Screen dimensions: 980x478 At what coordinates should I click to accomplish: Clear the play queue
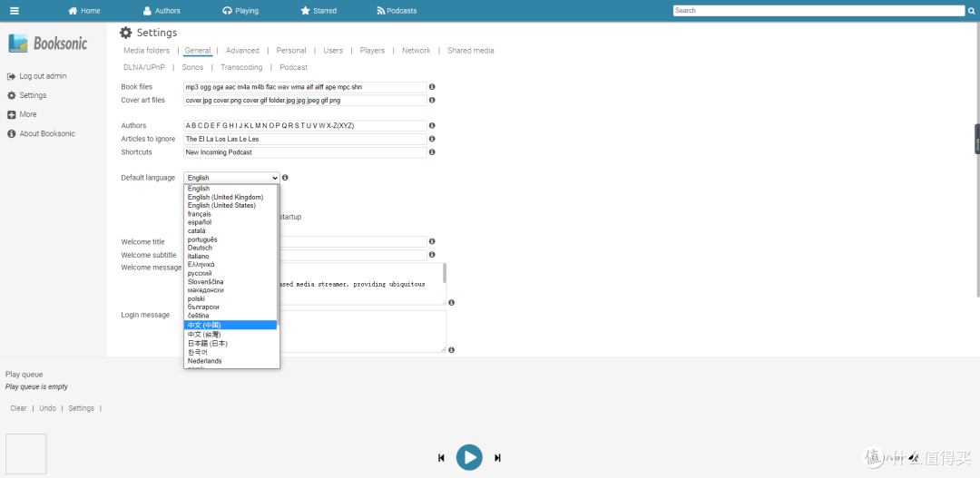(18, 408)
